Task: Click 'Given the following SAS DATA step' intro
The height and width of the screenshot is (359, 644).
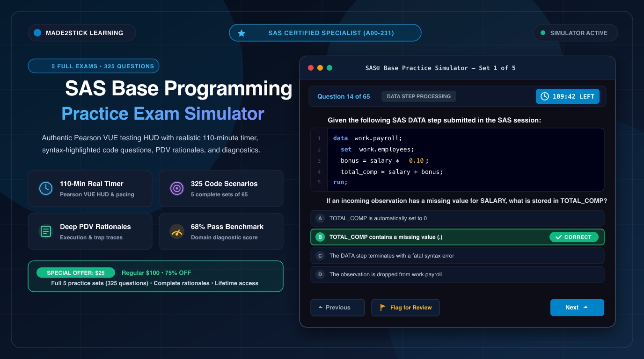Action: tap(434, 121)
